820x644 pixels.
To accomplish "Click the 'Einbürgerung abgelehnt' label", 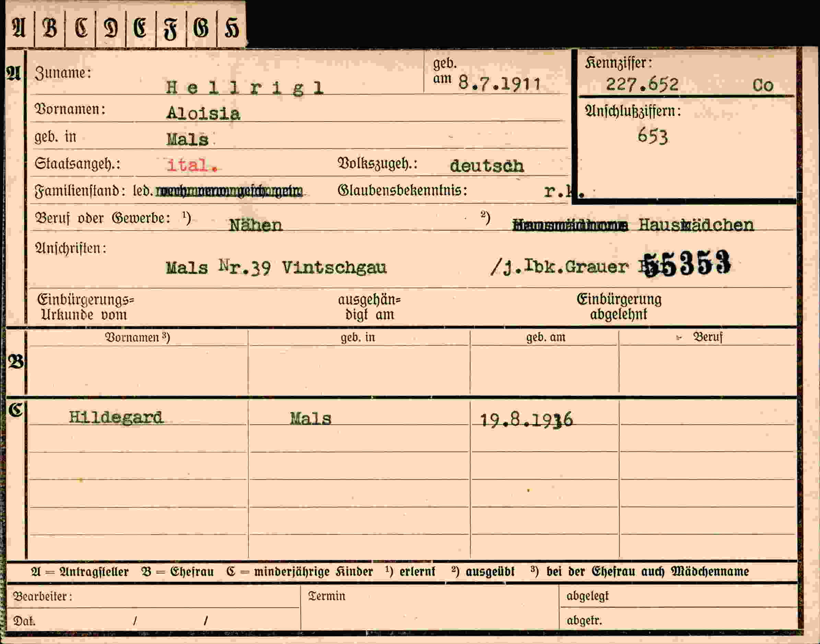I will [619, 307].
